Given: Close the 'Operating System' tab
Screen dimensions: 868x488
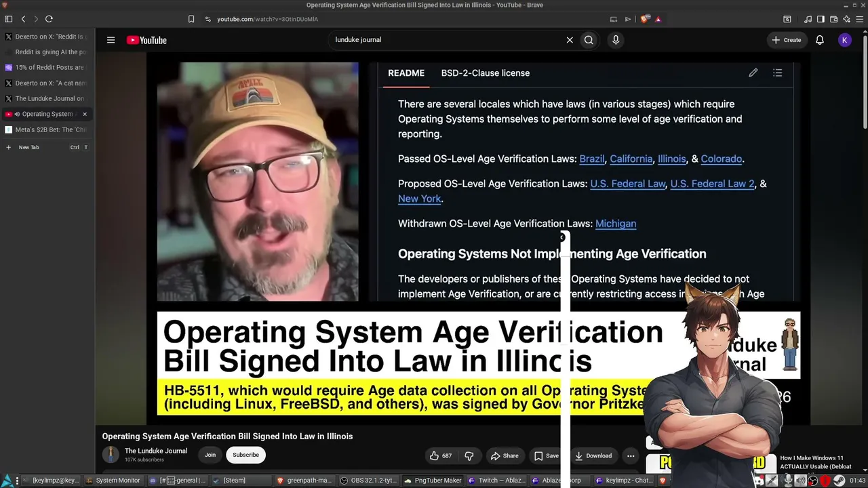Looking at the screenshot, I should tap(85, 114).
